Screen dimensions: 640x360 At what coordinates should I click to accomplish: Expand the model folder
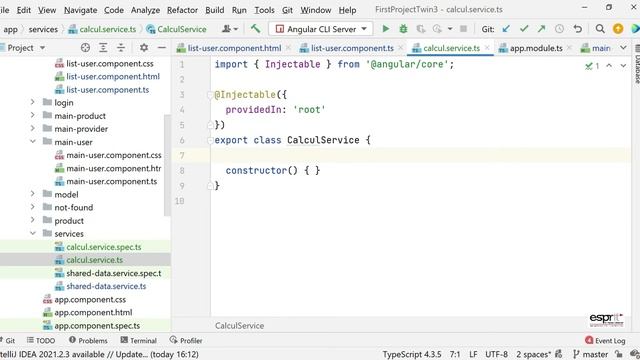click(x=33, y=194)
